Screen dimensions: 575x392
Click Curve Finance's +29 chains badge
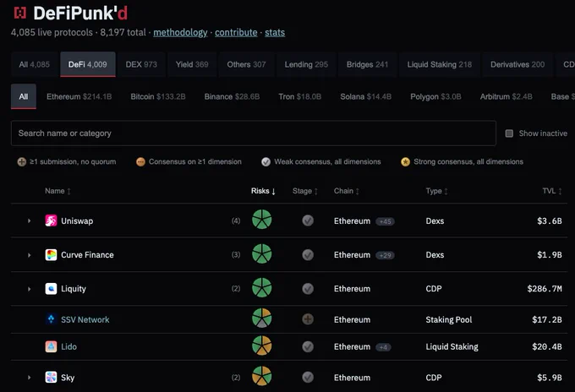pyautogui.click(x=385, y=255)
